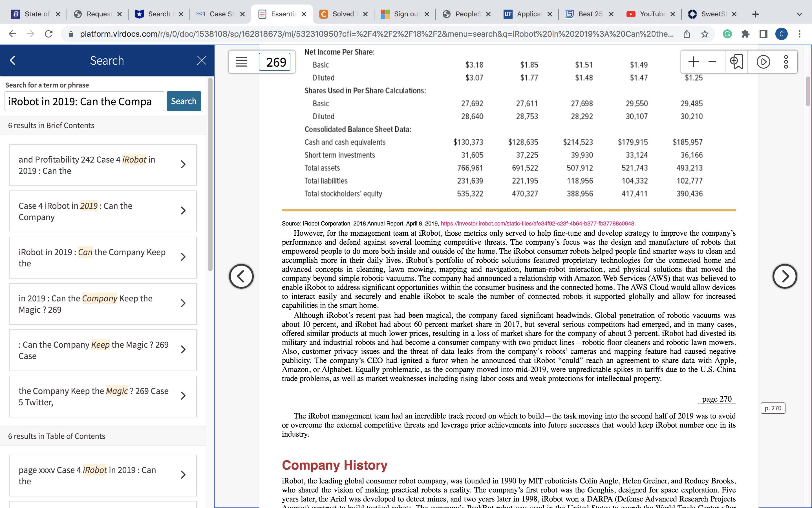Start read-aloud playback
Viewport: 812px width, 508px height.
pos(763,62)
